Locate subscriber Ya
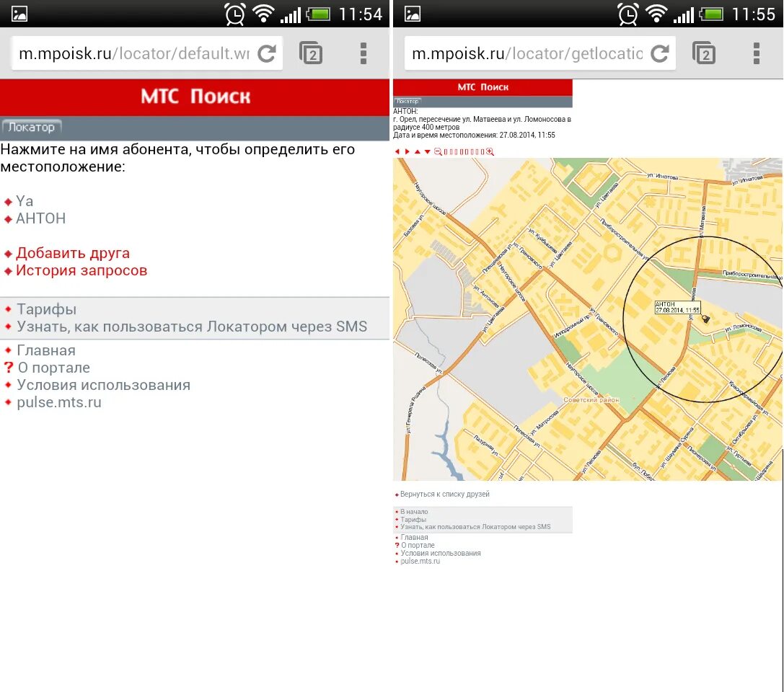The image size is (784, 692). (25, 201)
